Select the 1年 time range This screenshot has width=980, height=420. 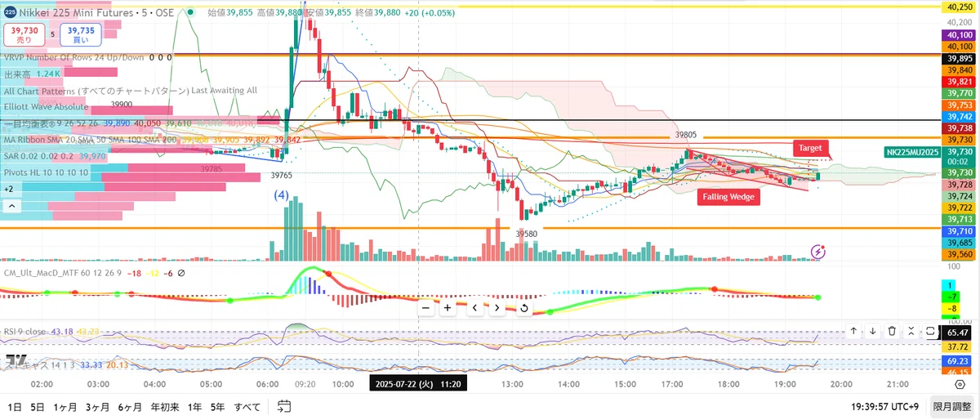pyautogui.click(x=194, y=406)
